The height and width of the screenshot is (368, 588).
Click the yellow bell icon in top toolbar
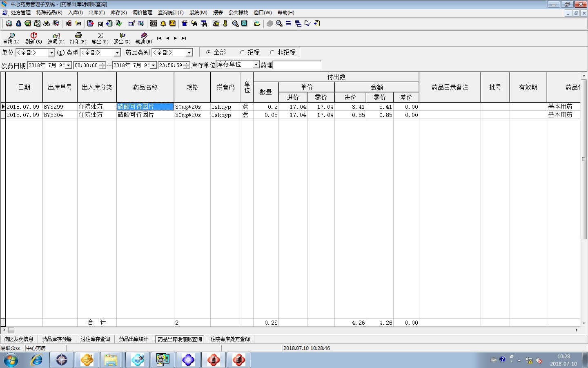(163, 23)
